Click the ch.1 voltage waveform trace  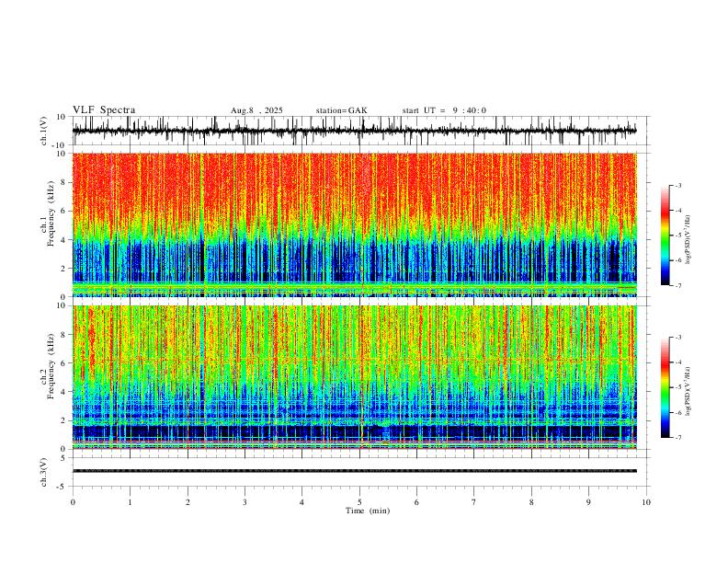[x=354, y=131]
